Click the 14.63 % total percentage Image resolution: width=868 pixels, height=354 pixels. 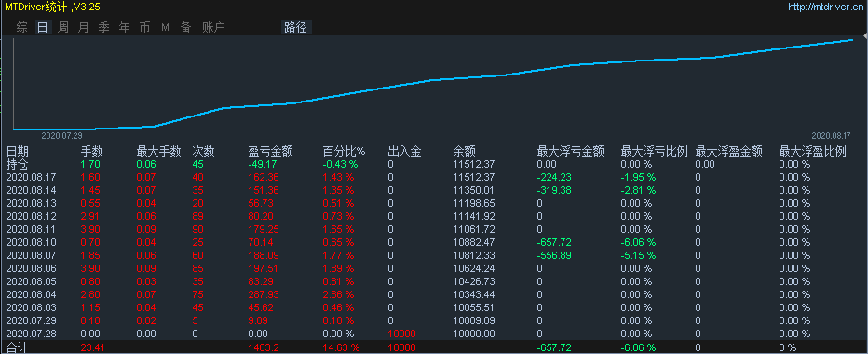pyautogui.click(x=342, y=347)
